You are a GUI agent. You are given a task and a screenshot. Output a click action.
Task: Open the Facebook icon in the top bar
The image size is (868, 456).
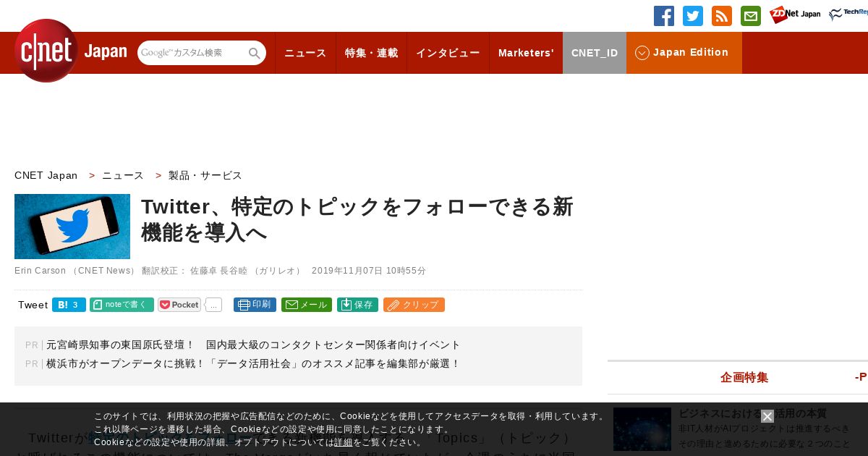coord(664,16)
